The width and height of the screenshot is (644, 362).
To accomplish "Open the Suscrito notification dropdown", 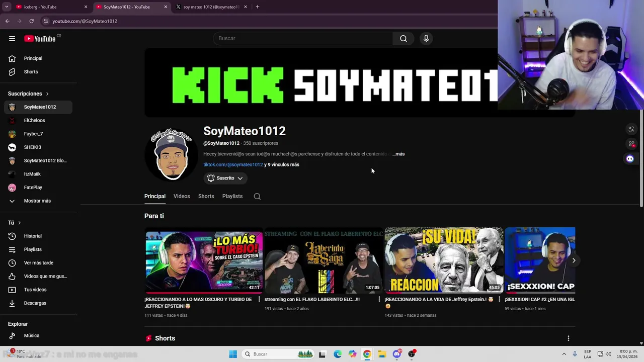I will point(225,178).
